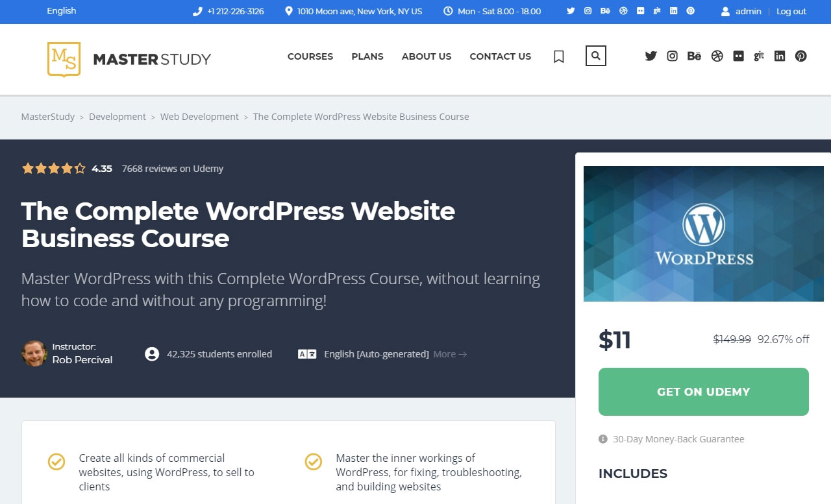The image size is (831, 504).
Task: Open the admin account link
Action: pyautogui.click(x=749, y=11)
